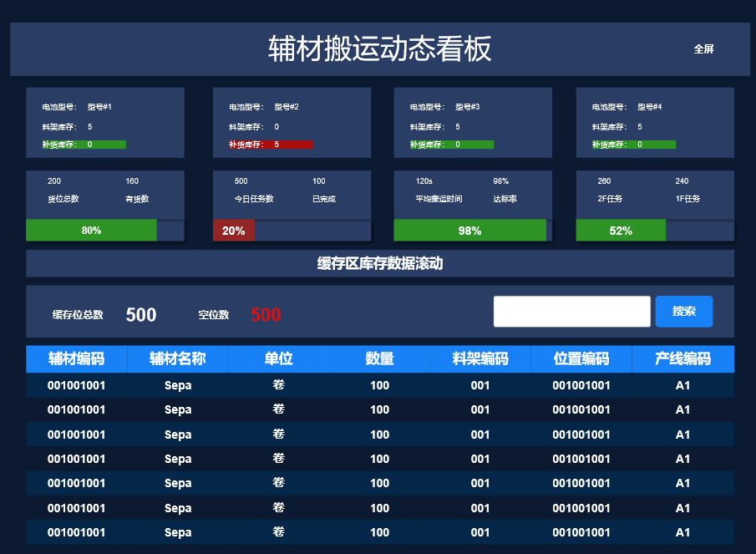The height and width of the screenshot is (554, 756).
Task: Select the green 98% progress bar
Action: pos(469,231)
